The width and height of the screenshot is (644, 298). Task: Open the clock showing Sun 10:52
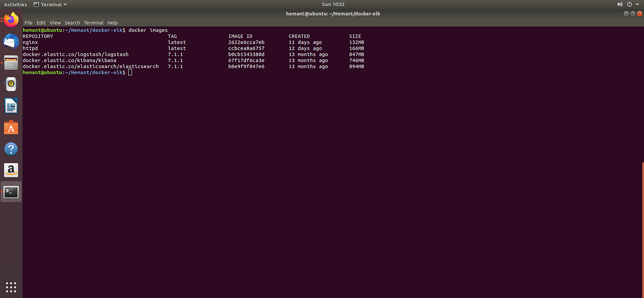click(x=333, y=4)
